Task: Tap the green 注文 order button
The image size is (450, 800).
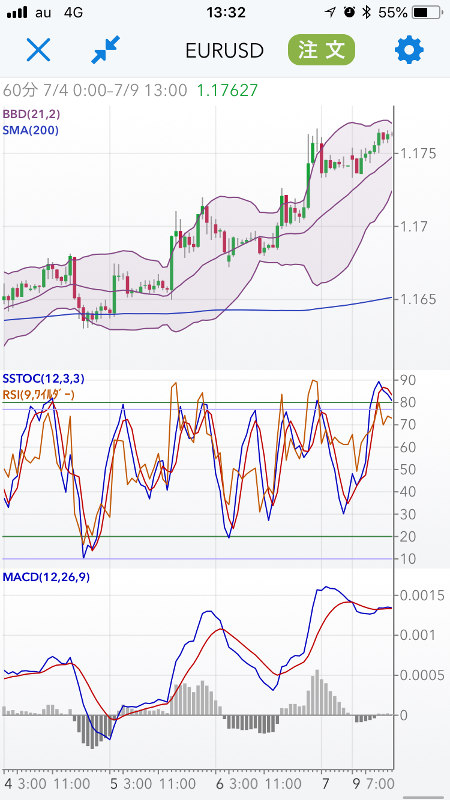Action: (x=321, y=50)
